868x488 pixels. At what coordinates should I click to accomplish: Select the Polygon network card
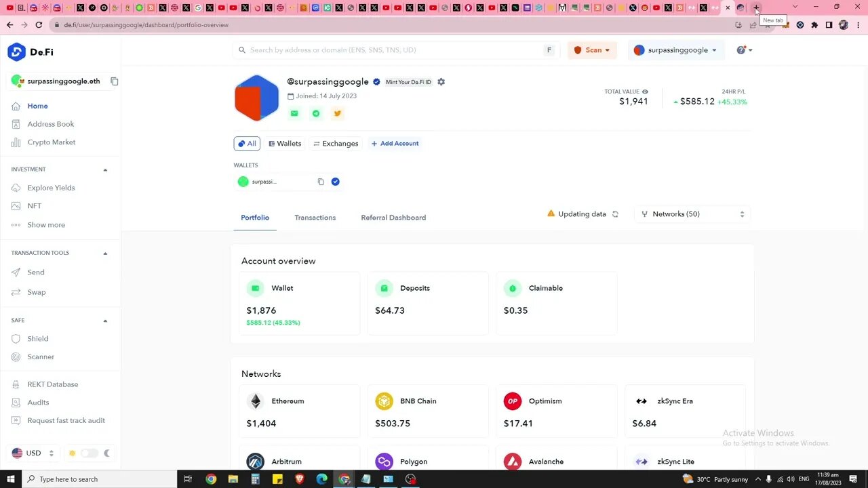click(428, 458)
